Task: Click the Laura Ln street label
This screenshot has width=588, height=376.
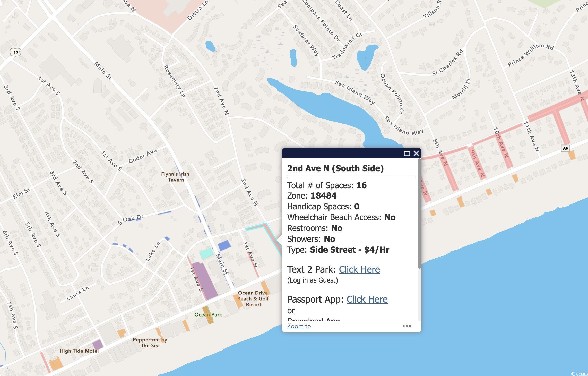Action: (77, 293)
